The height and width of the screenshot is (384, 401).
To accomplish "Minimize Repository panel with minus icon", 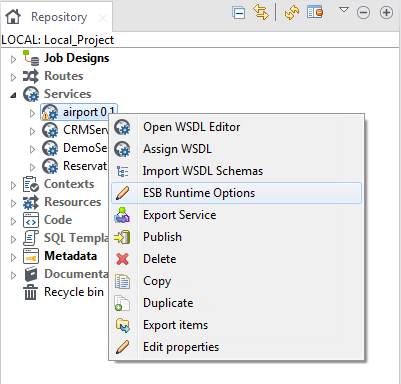I will [363, 13].
